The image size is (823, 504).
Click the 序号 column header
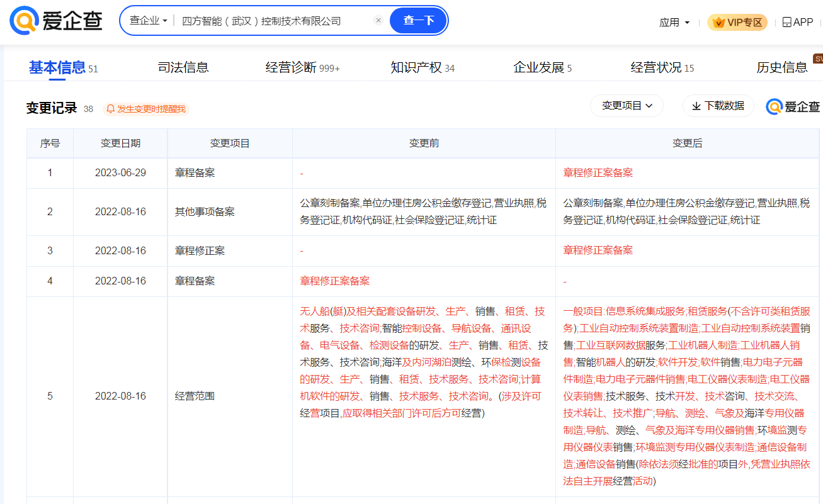tap(50, 143)
